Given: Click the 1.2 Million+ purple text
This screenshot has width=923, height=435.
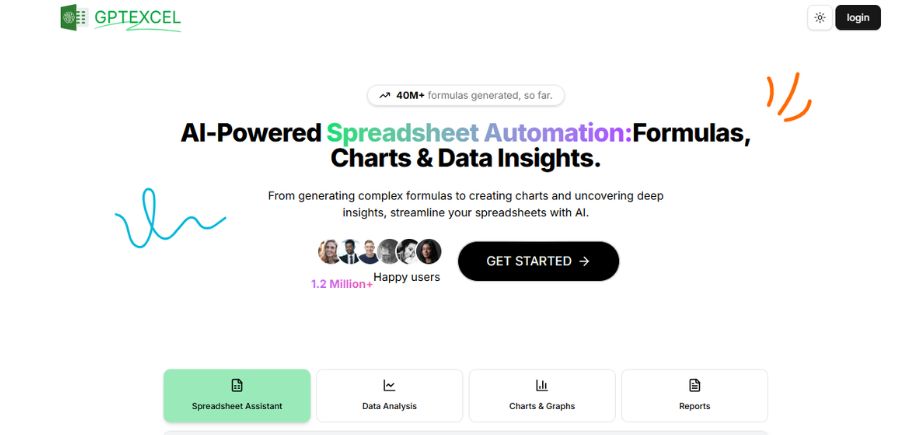Looking at the screenshot, I should 342,284.
